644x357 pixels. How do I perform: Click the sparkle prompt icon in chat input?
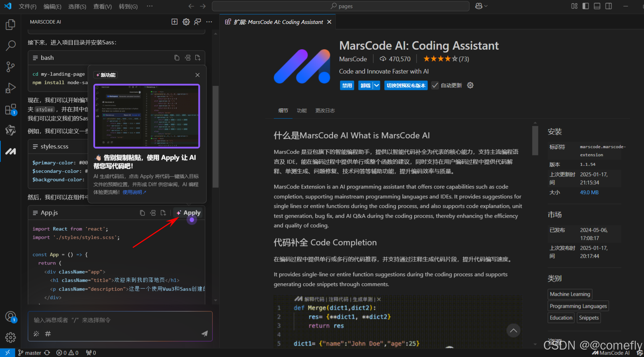click(36, 334)
